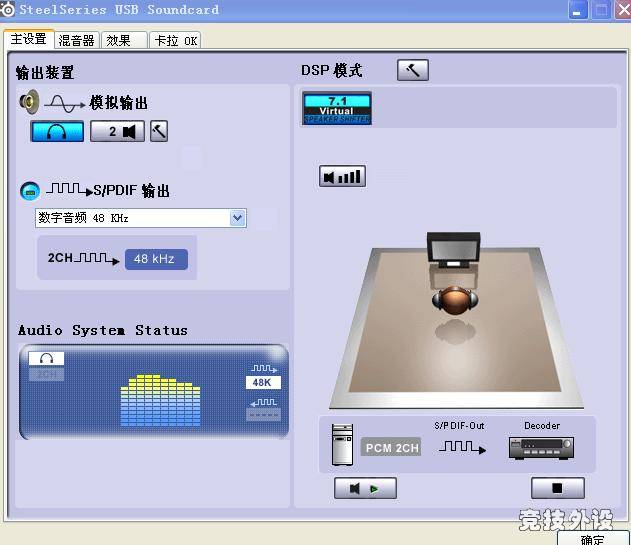Click the SteelSeries logo in title bar
The width and height of the screenshot is (631, 545).
point(7,9)
